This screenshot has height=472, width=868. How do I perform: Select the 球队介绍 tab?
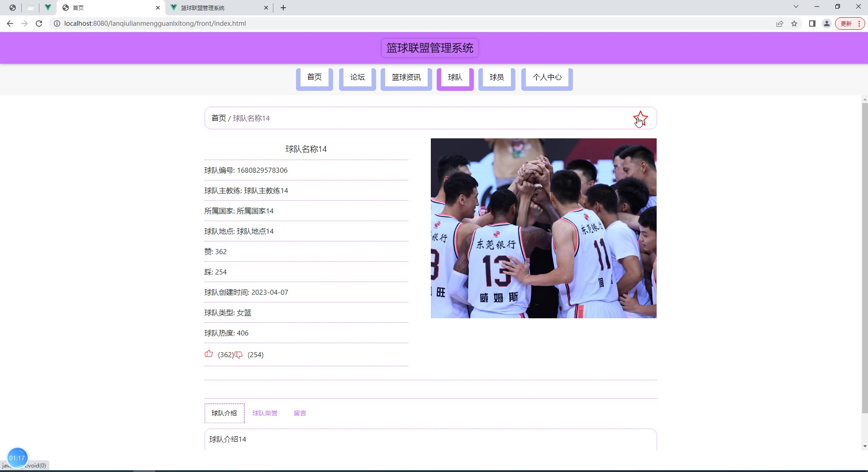point(224,413)
